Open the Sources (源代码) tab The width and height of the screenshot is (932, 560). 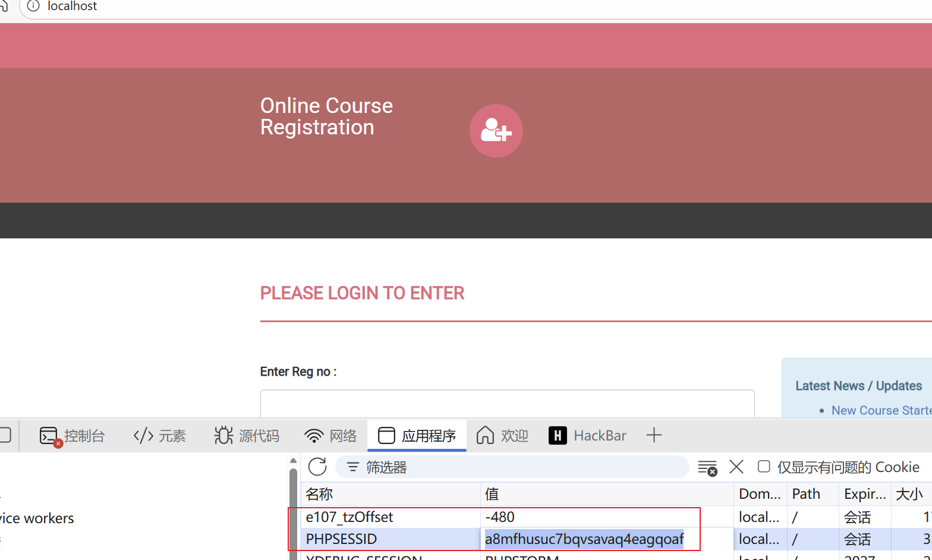(x=247, y=436)
